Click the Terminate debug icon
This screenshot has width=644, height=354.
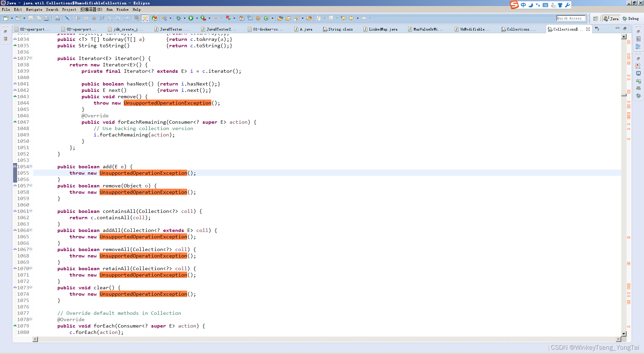[x=94, y=18]
